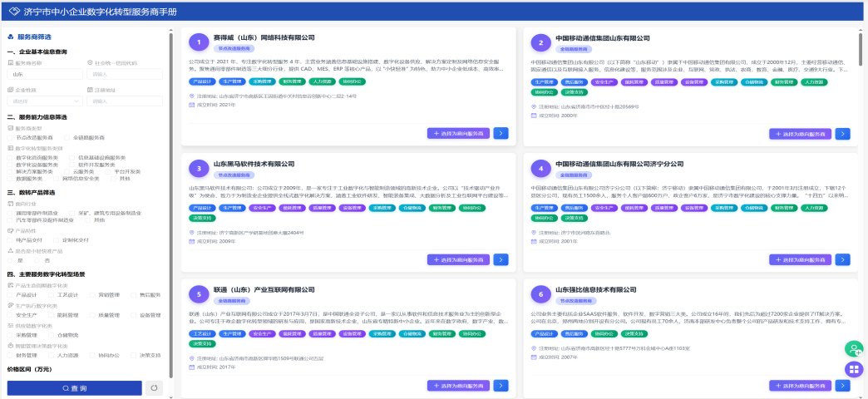Click the reset filters refresh icon

pos(154,387)
